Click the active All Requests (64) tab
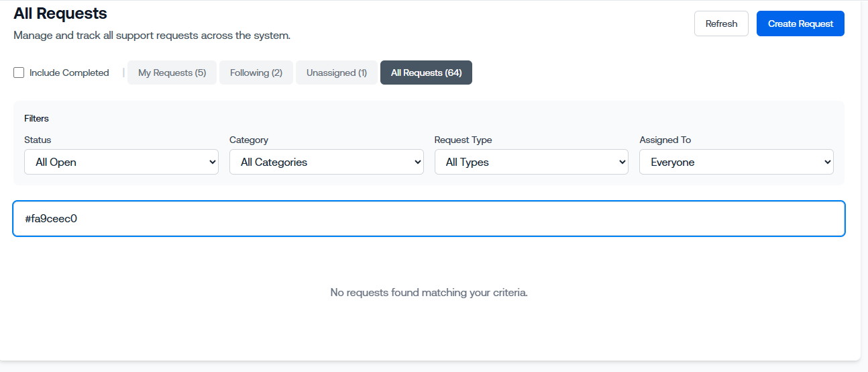 426,73
